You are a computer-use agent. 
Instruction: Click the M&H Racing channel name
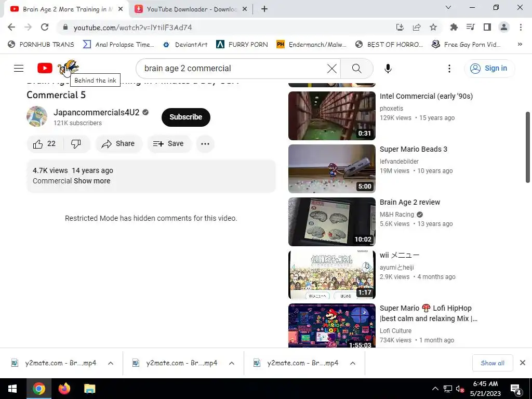point(396,215)
